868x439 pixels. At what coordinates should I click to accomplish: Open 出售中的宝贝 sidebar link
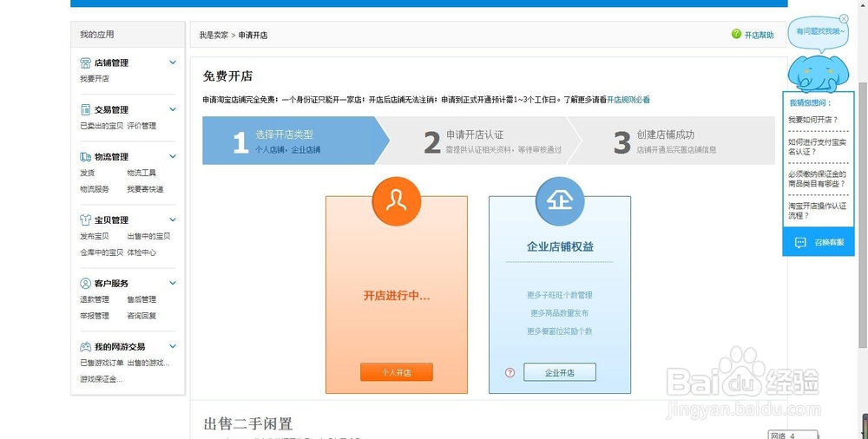point(149,236)
